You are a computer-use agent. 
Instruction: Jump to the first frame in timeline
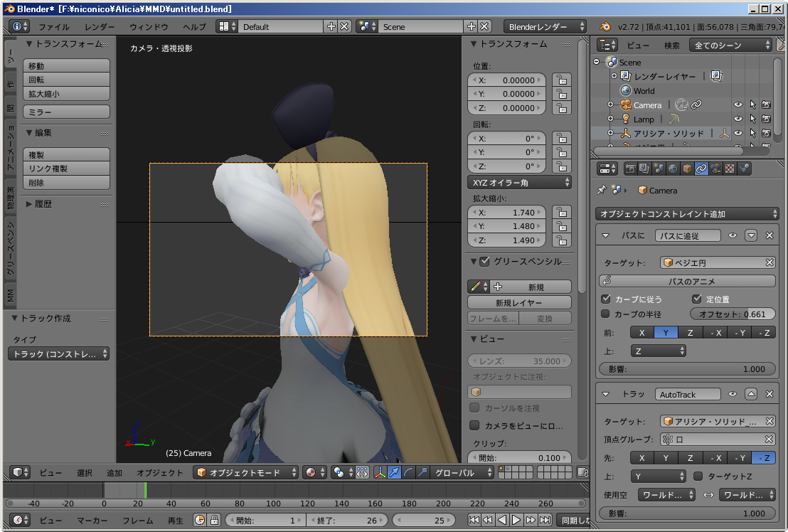pyautogui.click(x=474, y=520)
